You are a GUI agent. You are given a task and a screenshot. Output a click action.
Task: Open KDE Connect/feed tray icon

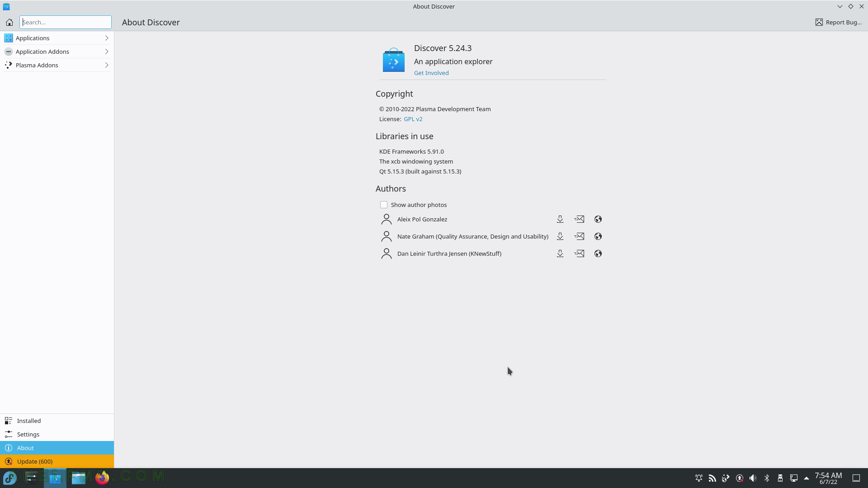pyautogui.click(x=712, y=478)
